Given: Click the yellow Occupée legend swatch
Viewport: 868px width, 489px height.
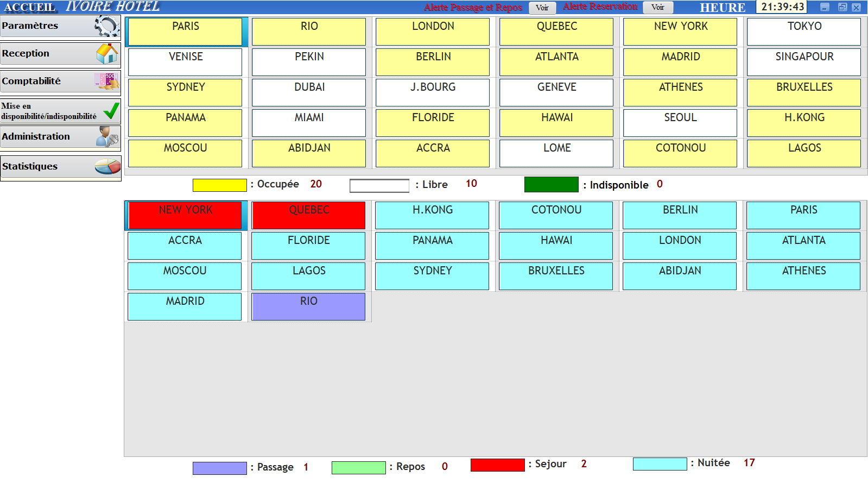Looking at the screenshot, I should pos(219,185).
